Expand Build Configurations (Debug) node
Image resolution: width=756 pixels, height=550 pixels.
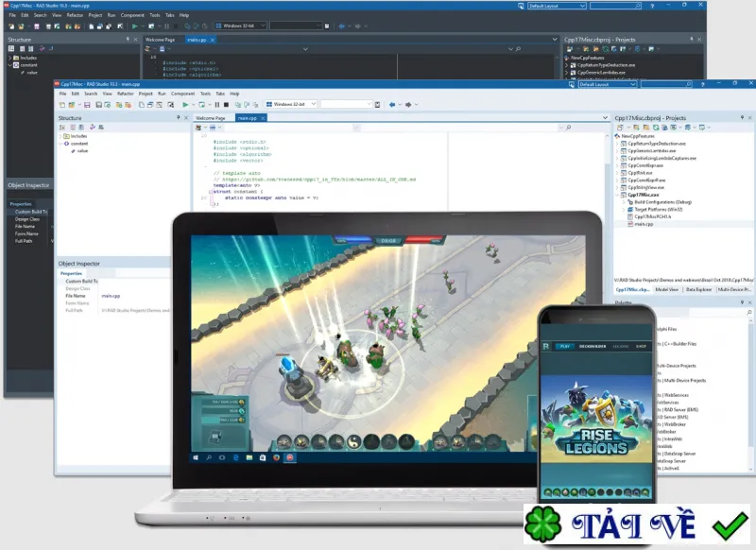[x=624, y=202]
